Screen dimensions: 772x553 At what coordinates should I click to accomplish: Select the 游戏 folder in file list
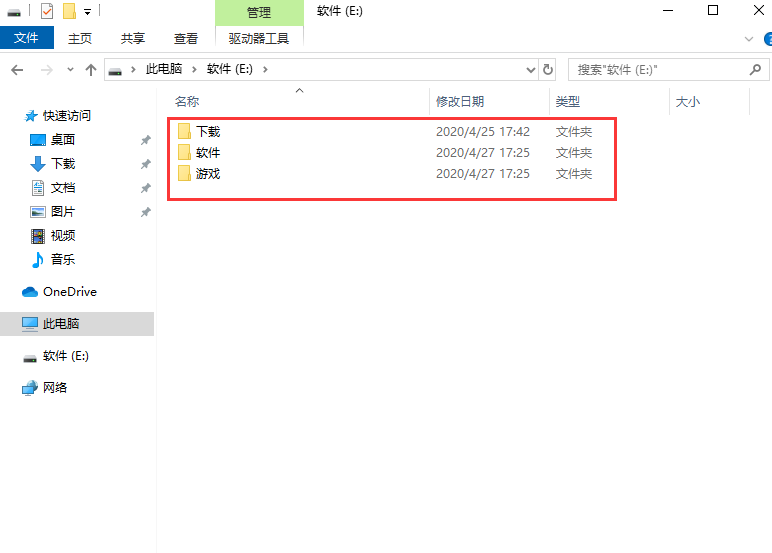coord(207,174)
